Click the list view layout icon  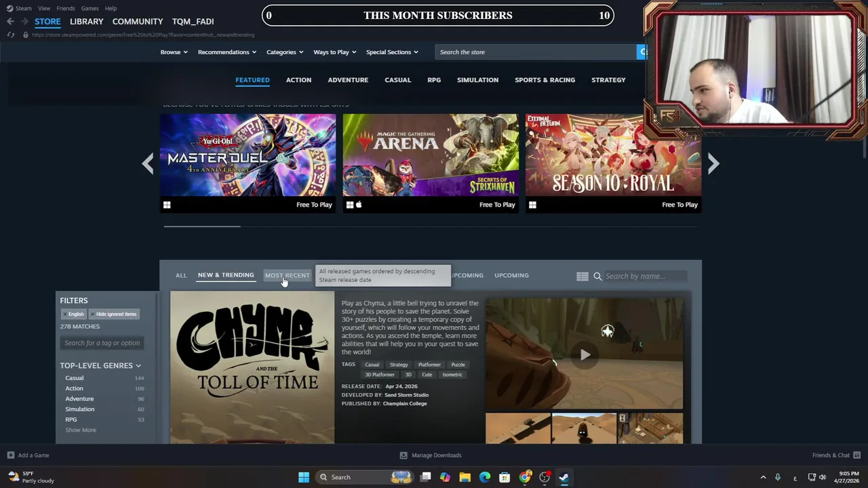click(x=582, y=276)
